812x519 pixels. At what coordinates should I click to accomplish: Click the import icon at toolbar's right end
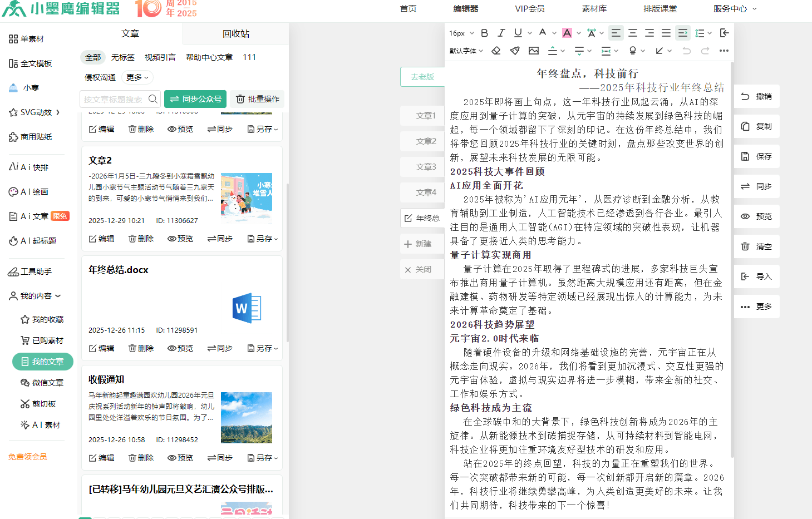(x=724, y=33)
